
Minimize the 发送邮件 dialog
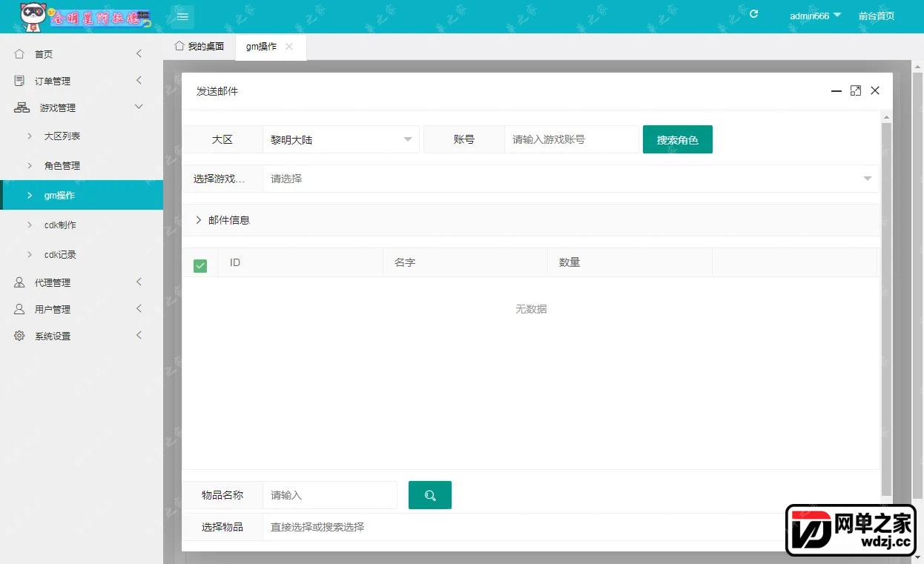(x=836, y=91)
